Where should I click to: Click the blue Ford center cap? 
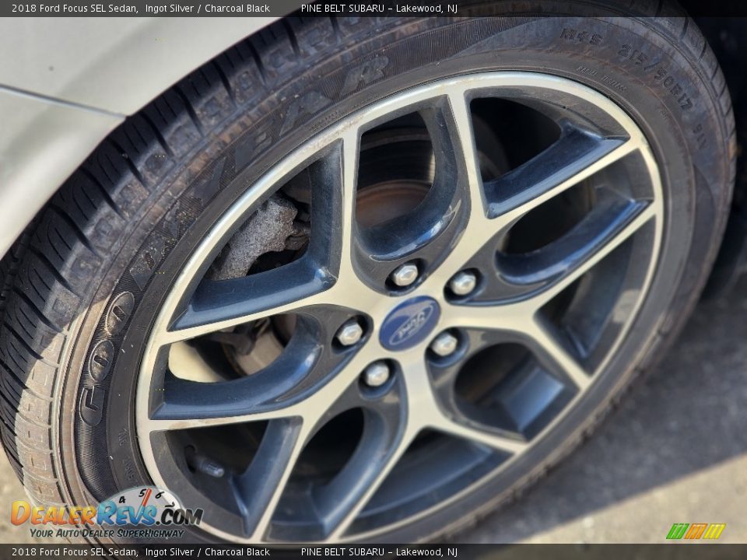(410, 324)
